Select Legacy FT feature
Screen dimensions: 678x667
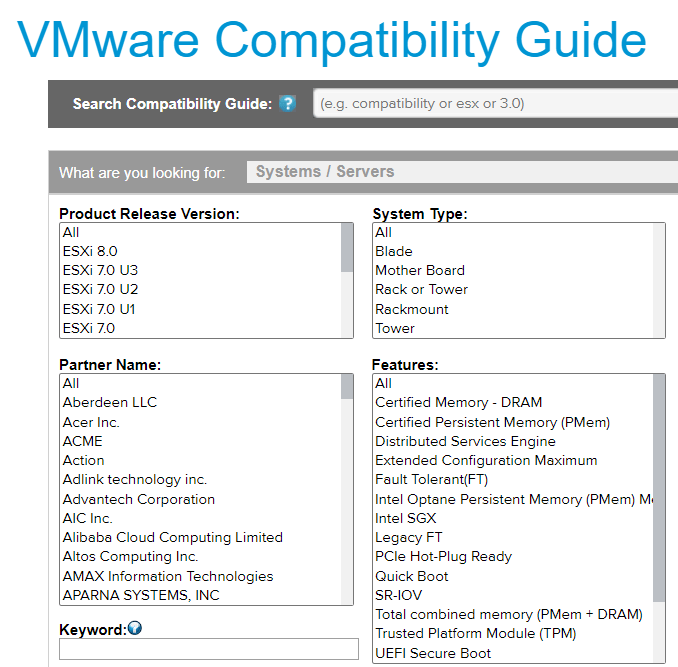(513, 537)
